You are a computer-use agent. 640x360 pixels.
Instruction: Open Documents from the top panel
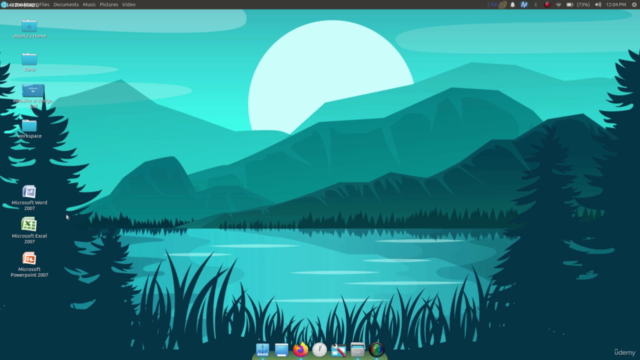click(x=66, y=4)
